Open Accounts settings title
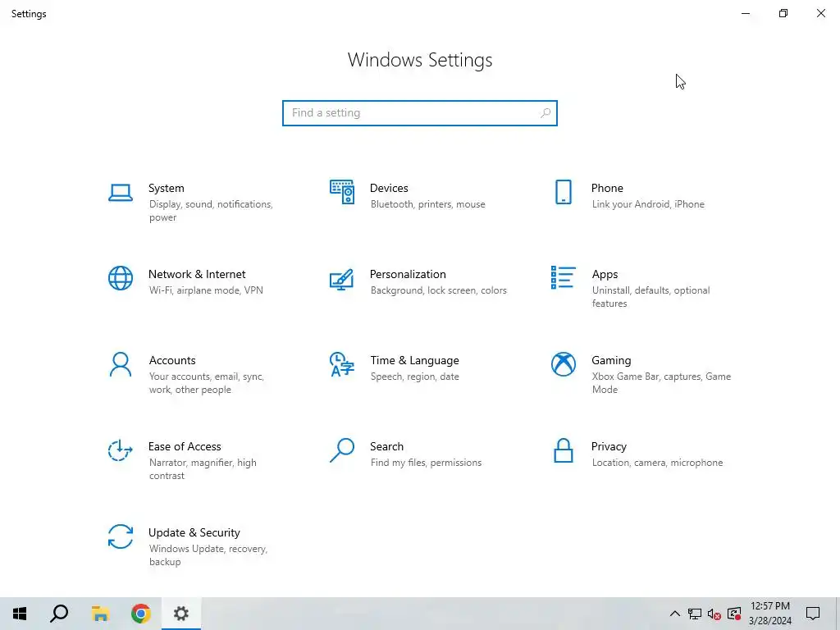Screen dimensions: 840x630 click(x=172, y=361)
